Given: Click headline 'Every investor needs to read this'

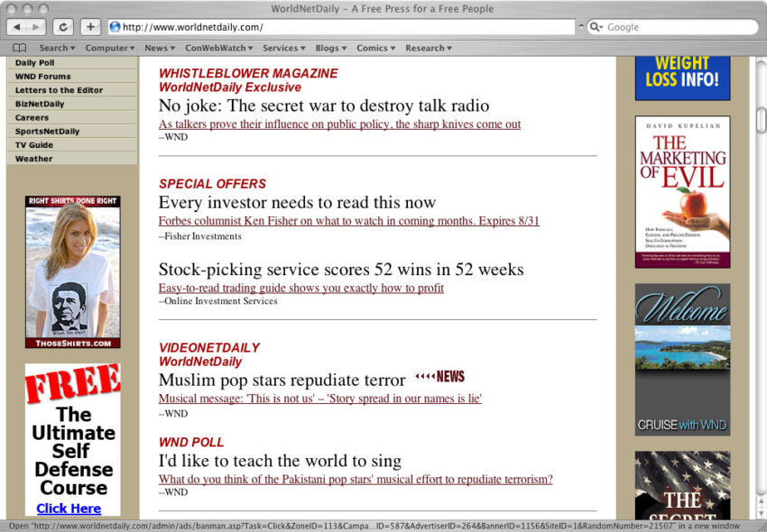Looking at the screenshot, I should pos(297,203).
